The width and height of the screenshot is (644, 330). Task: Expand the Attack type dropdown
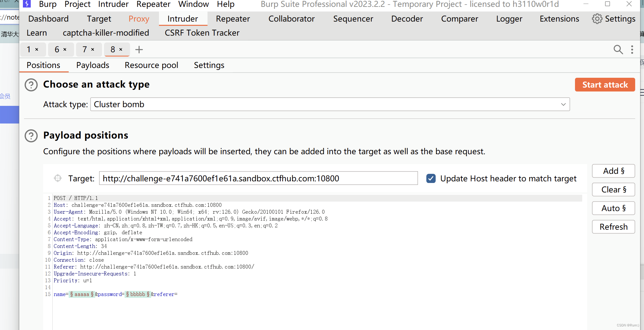[x=563, y=105]
